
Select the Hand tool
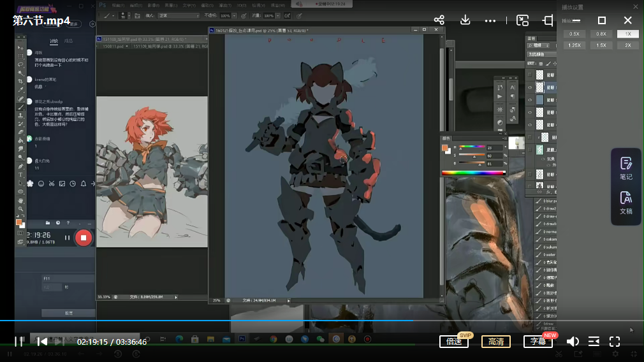[x=20, y=201]
